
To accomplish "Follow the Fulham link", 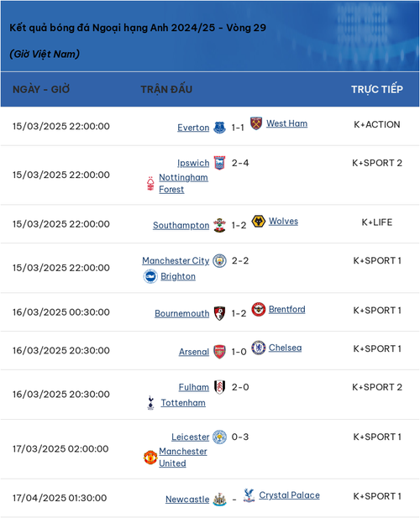I will tap(194, 387).
